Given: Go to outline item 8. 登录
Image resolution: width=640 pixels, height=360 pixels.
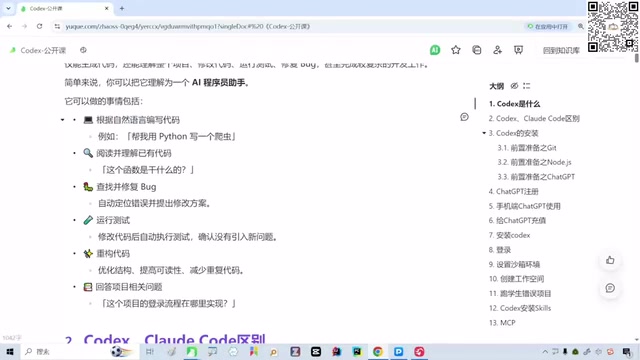Looking at the screenshot, I should (500, 250).
